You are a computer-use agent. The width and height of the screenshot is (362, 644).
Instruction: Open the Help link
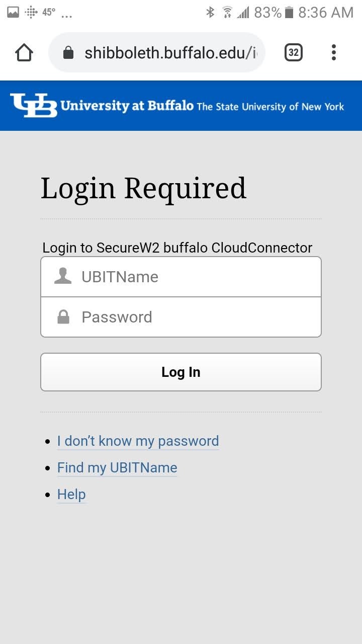point(71,495)
